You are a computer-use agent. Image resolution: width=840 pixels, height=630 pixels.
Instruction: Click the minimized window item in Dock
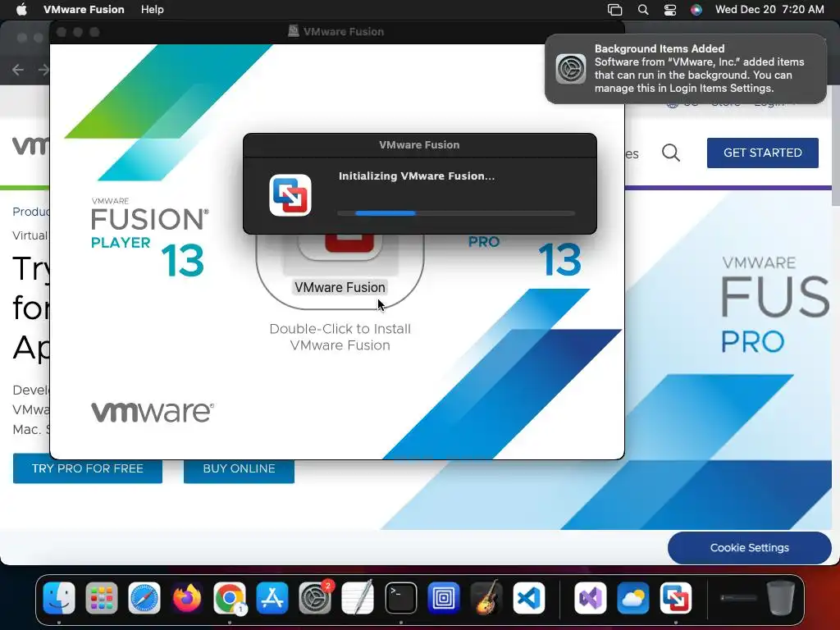pyautogui.click(x=738, y=598)
